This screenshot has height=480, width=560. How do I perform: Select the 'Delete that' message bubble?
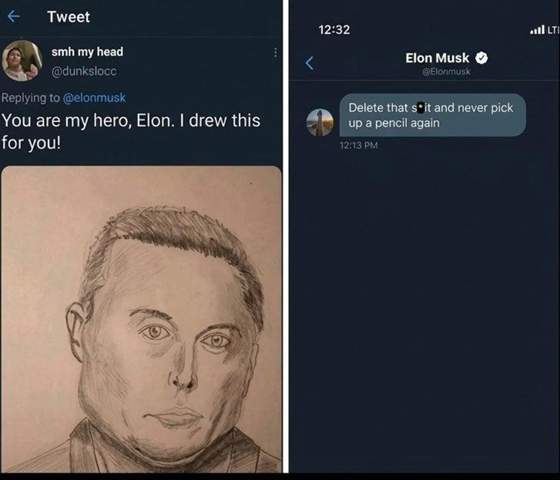(432, 115)
